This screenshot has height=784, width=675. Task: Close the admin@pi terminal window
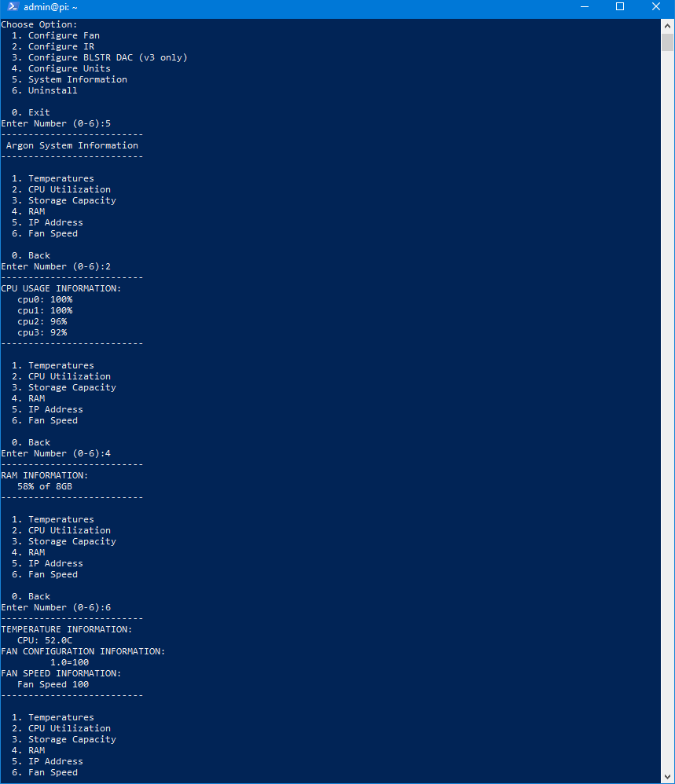[x=656, y=7]
